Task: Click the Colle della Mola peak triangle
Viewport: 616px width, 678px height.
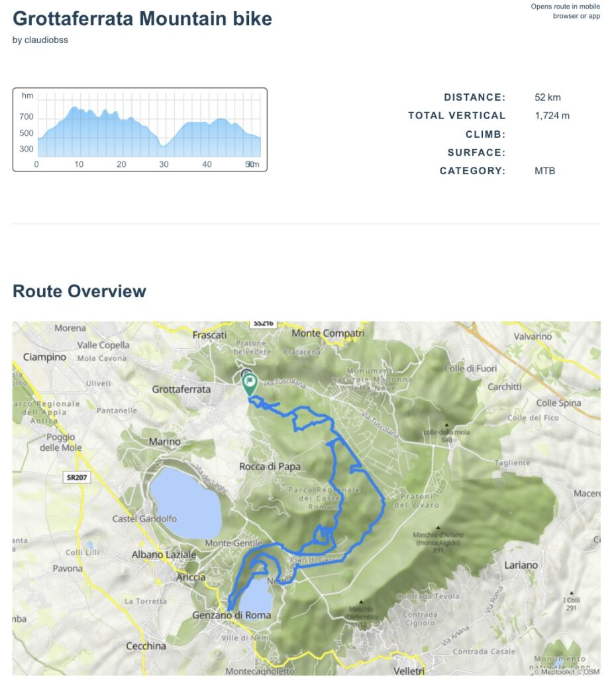Action: tap(447, 426)
